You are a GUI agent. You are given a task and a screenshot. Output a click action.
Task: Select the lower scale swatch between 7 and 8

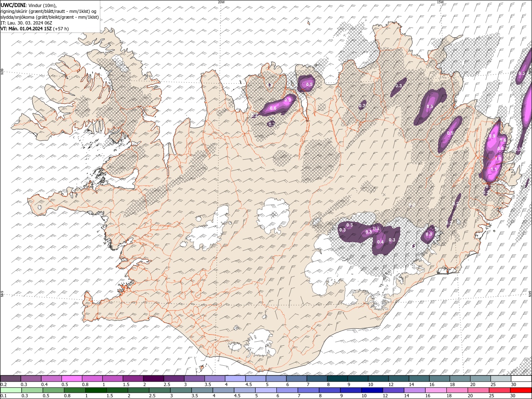tap(308, 390)
